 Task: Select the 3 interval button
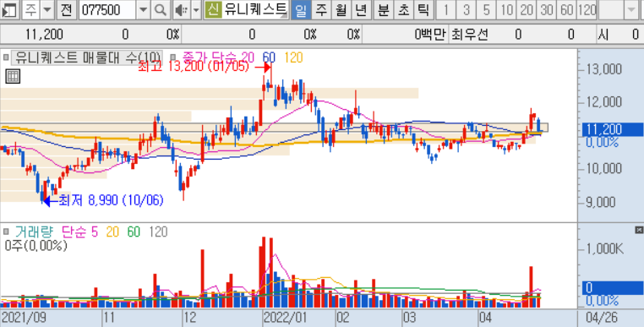466,10
